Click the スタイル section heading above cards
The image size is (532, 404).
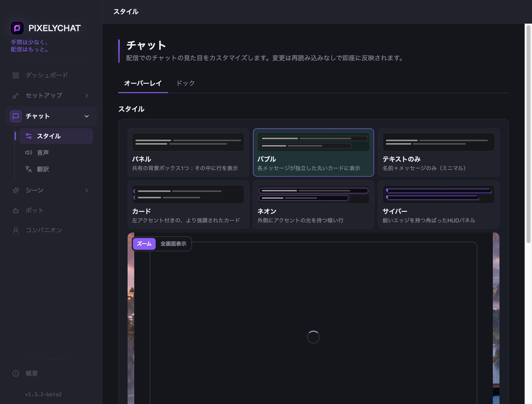131,109
